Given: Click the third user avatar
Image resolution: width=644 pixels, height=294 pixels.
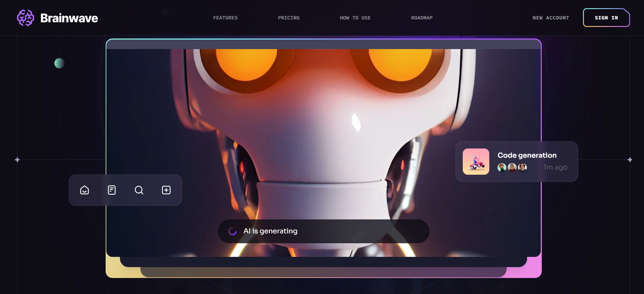Looking at the screenshot, I should coord(522,167).
